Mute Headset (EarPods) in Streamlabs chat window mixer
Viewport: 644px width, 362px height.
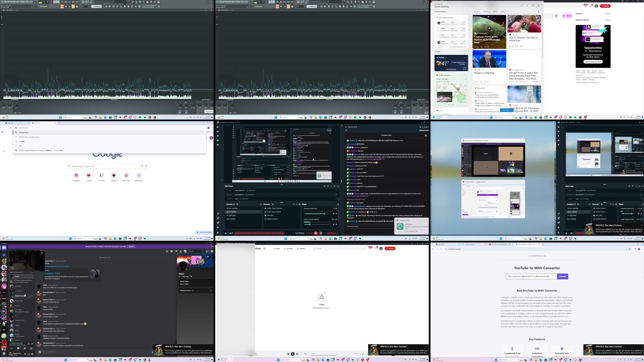(334, 213)
